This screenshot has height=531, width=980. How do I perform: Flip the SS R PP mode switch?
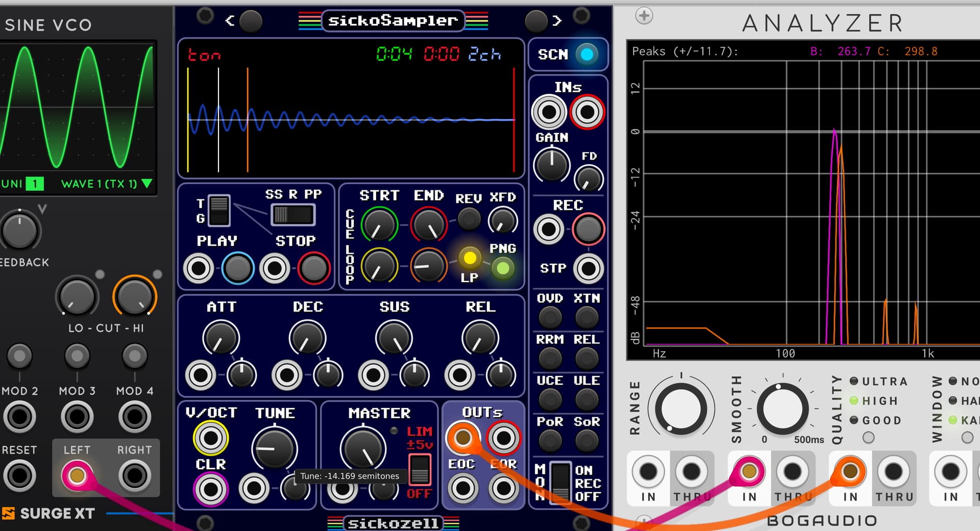pos(292,215)
